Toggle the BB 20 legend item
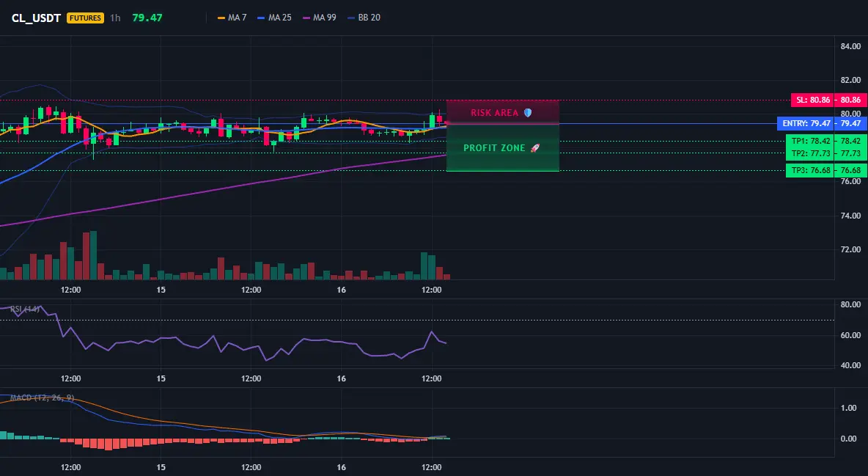This screenshot has width=868, height=476. click(364, 18)
